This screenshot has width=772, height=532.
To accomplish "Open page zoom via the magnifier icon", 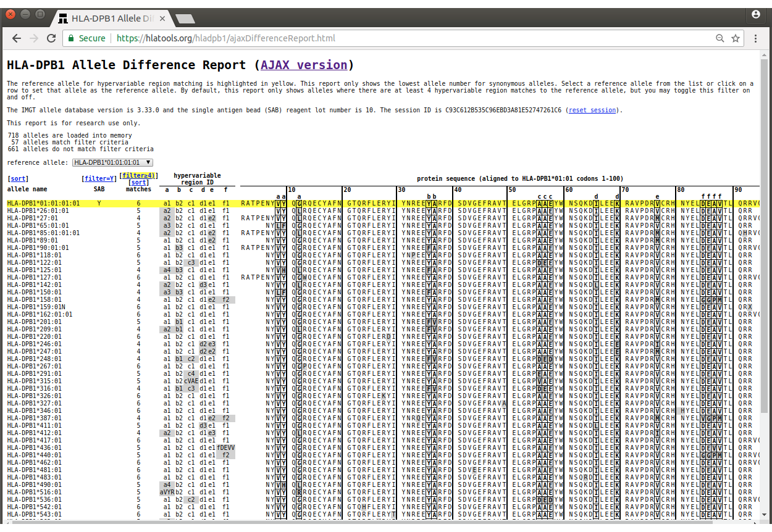I will tap(720, 38).
